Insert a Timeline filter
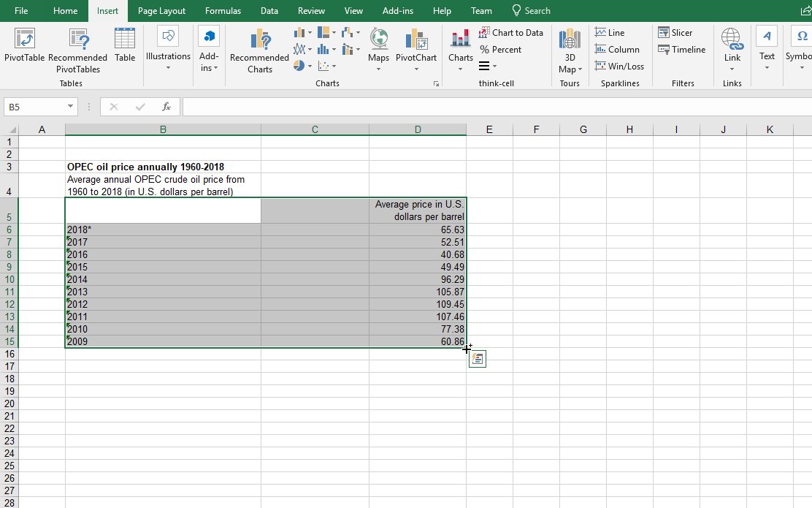812x508 pixels. point(681,49)
